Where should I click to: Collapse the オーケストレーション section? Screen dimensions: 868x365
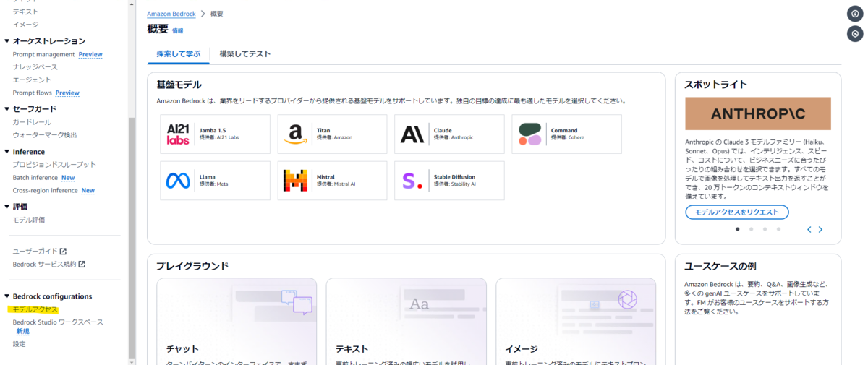pos(7,41)
